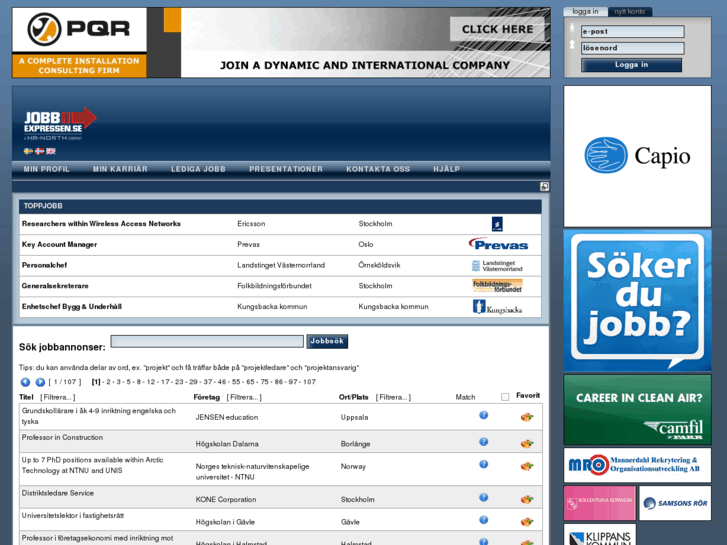The height and width of the screenshot is (545, 727).
Task: Open match info for KONE Corporation job
Action: click(x=484, y=497)
